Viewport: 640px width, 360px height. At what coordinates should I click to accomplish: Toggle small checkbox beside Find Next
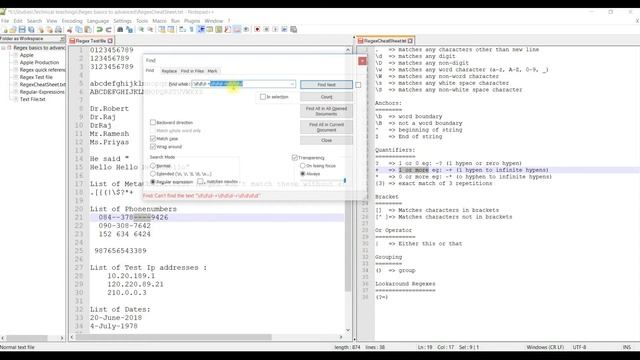coord(358,85)
